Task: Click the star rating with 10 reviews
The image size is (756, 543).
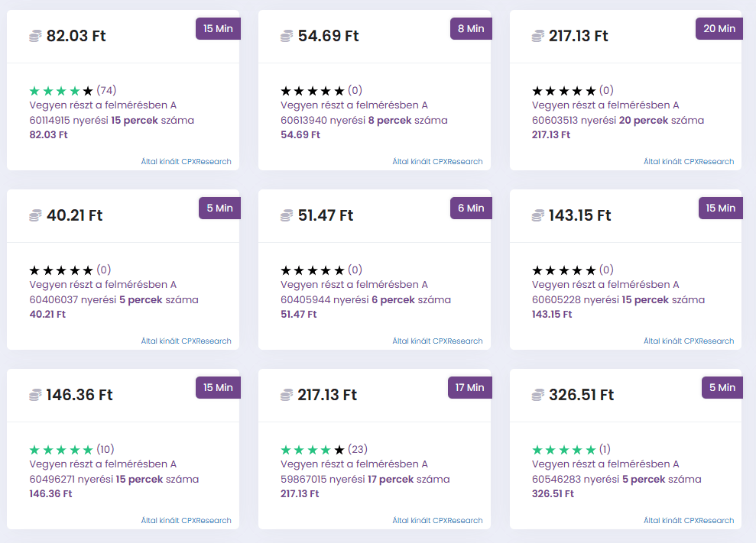Action: tap(61, 449)
